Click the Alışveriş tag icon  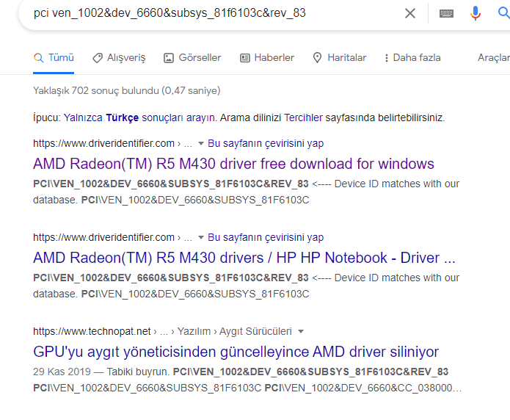click(98, 58)
